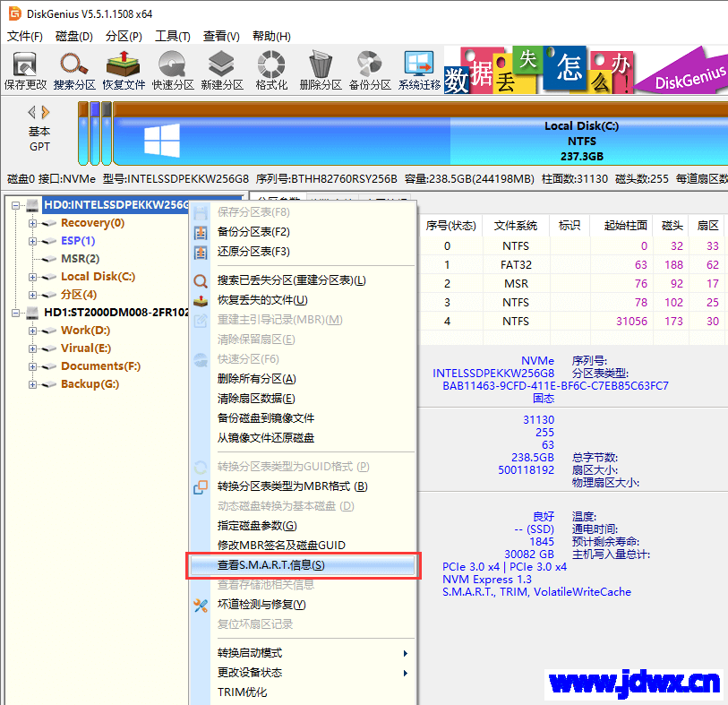Expand the ESP(1) partition node
728x705 pixels.
click(32, 241)
